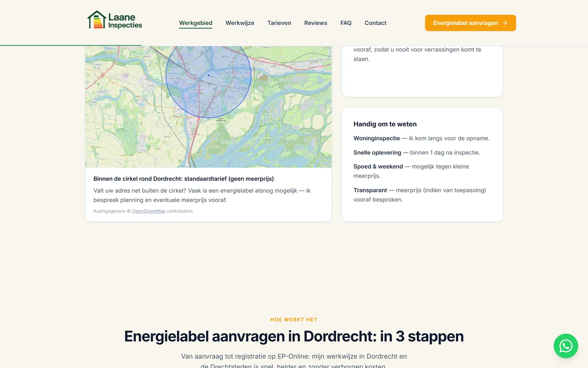Click the Energielabel aanvragen in Dordrecht heading
Screen dimensions: 588x368
(x=294, y=336)
